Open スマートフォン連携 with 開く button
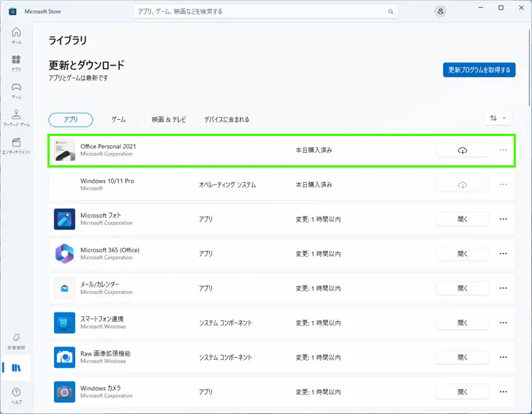 point(462,323)
